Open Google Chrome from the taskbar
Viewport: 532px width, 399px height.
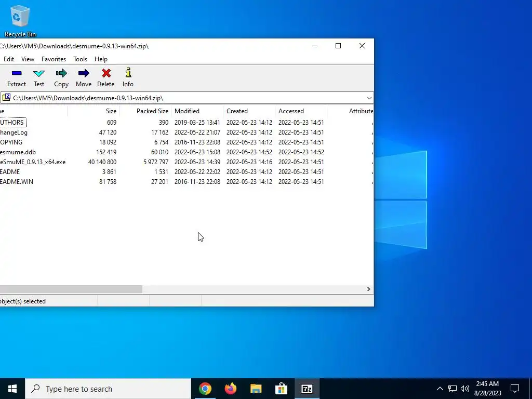click(205, 389)
